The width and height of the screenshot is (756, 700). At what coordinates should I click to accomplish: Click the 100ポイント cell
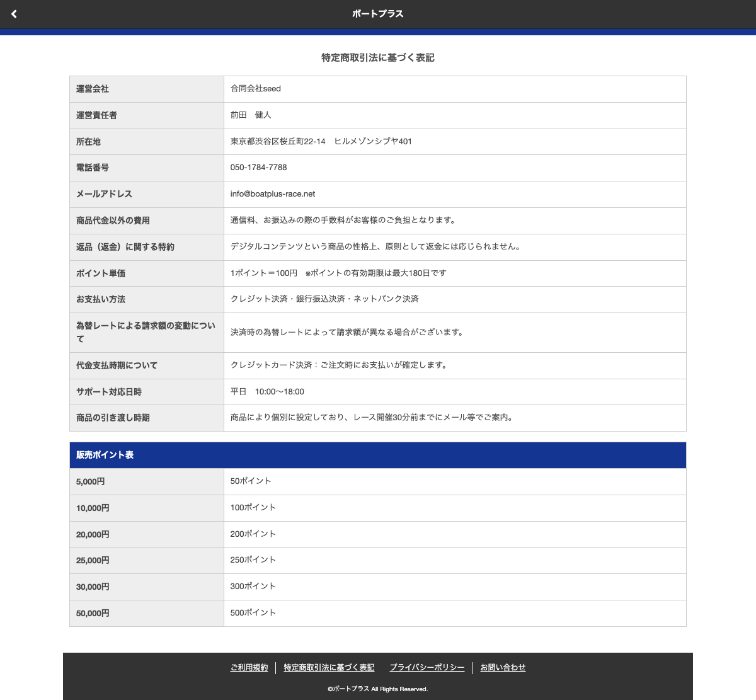coord(455,508)
